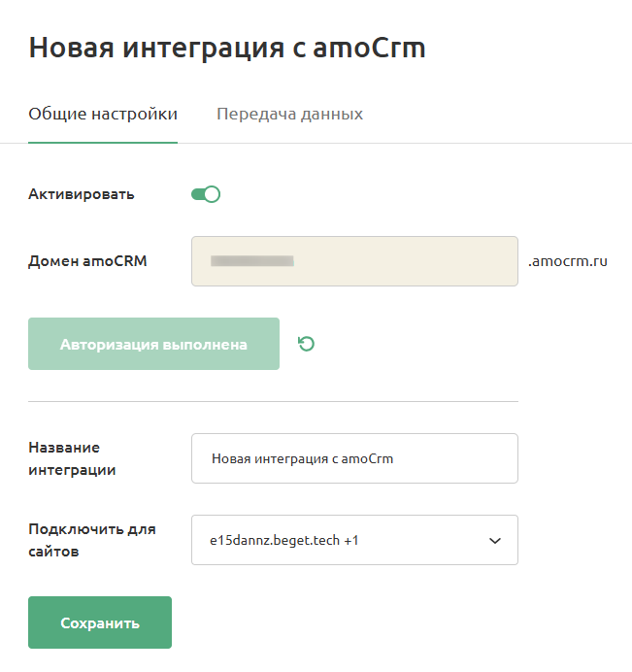This screenshot has width=632, height=672.
Task: Click the Название интеграции label
Action: point(73,458)
